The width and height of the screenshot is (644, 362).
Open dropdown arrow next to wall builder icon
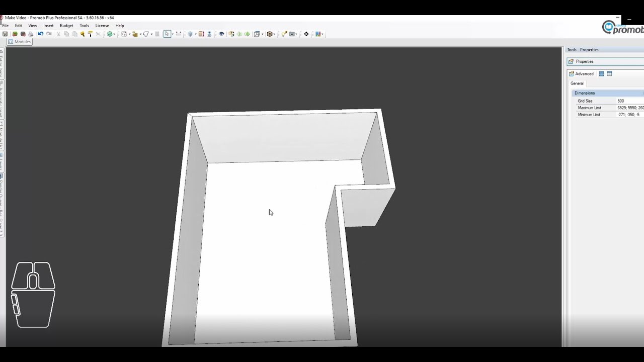[x=140, y=34]
